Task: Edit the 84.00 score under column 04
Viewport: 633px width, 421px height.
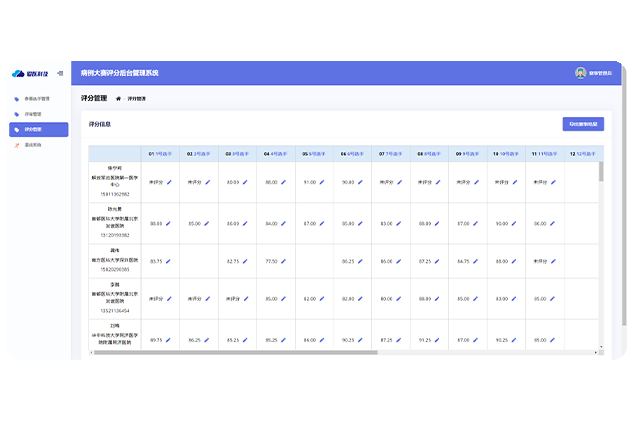Action: 283,224
